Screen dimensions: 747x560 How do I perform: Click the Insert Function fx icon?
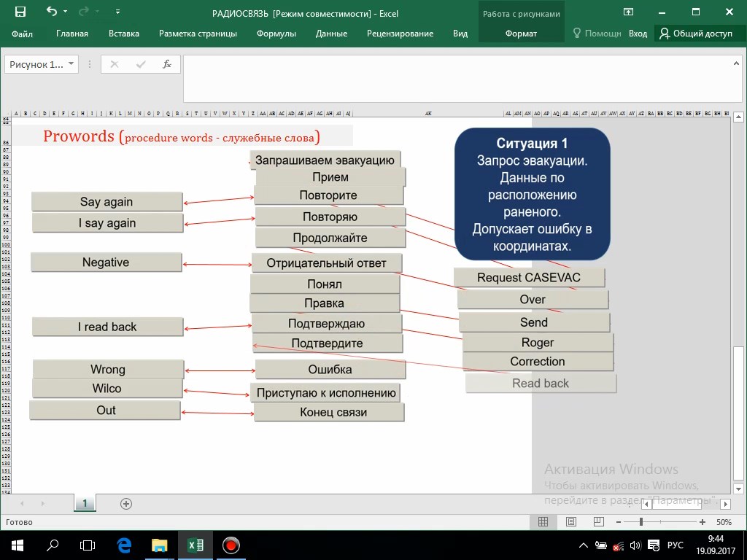click(x=167, y=64)
